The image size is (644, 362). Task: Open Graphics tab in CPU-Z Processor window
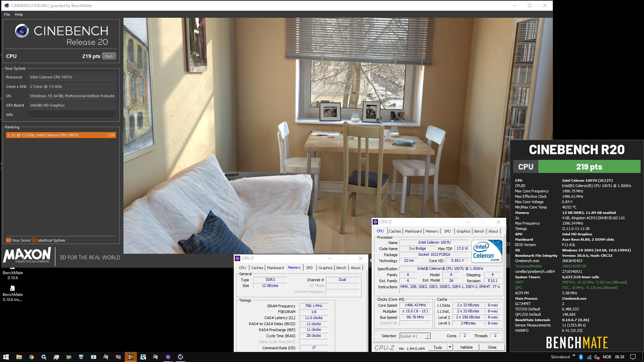(463, 231)
